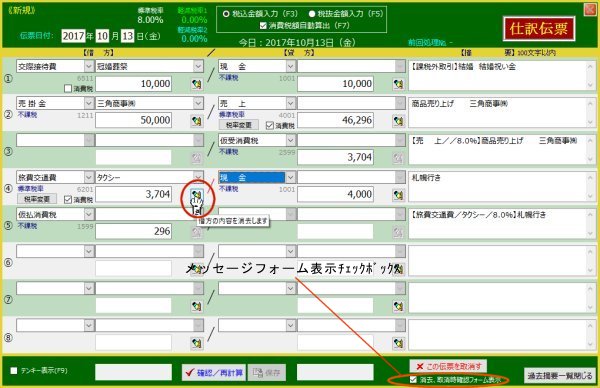Screen dimensions: 600x388
Task: Click the credit clear icon in row 1
Action: click(x=398, y=84)
